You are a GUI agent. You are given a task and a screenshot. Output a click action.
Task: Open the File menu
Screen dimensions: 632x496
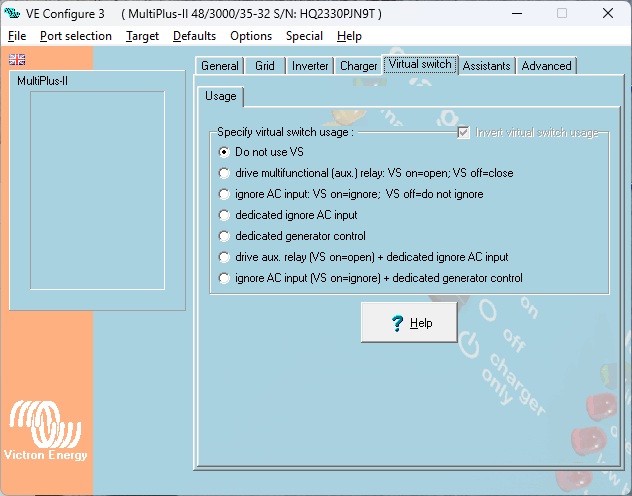17,36
